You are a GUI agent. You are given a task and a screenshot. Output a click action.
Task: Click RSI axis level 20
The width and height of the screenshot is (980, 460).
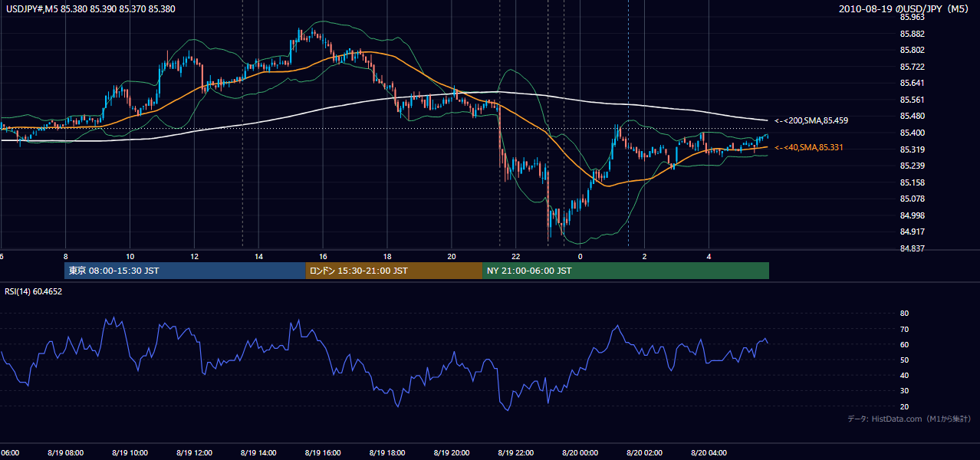coord(904,406)
